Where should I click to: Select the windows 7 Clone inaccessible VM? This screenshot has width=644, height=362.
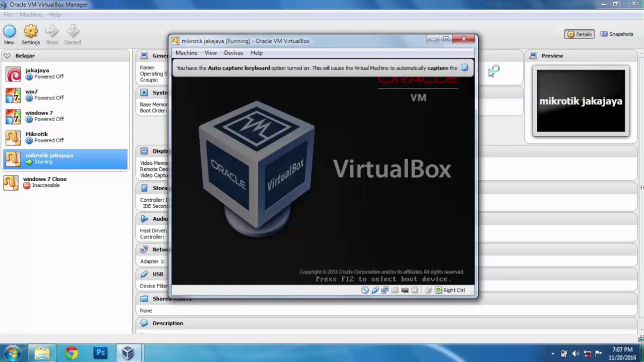pyautogui.click(x=65, y=182)
